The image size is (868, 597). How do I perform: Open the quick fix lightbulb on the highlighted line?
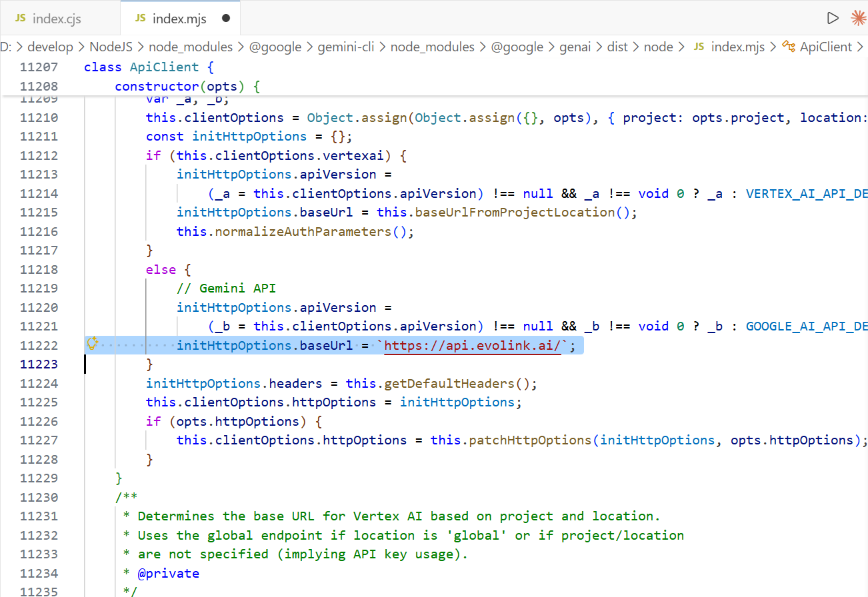(x=92, y=343)
